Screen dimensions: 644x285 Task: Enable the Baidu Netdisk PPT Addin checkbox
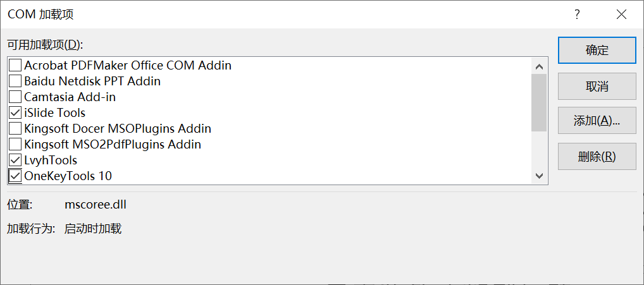coord(15,81)
